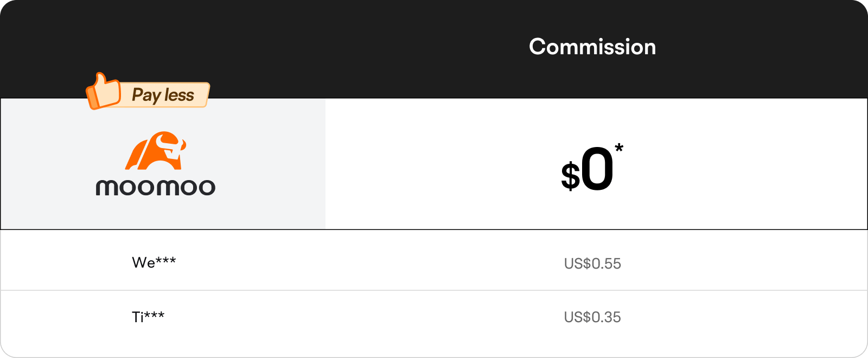
Task: Click the asterisk footnote marker beside $0
Action: (x=619, y=148)
